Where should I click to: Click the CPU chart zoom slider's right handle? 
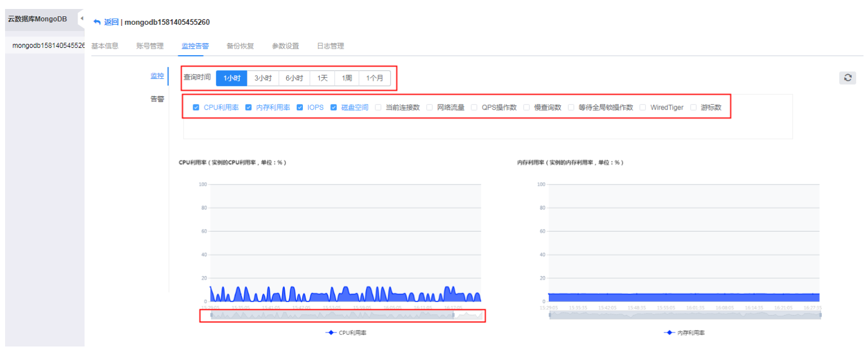(x=453, y=315)
